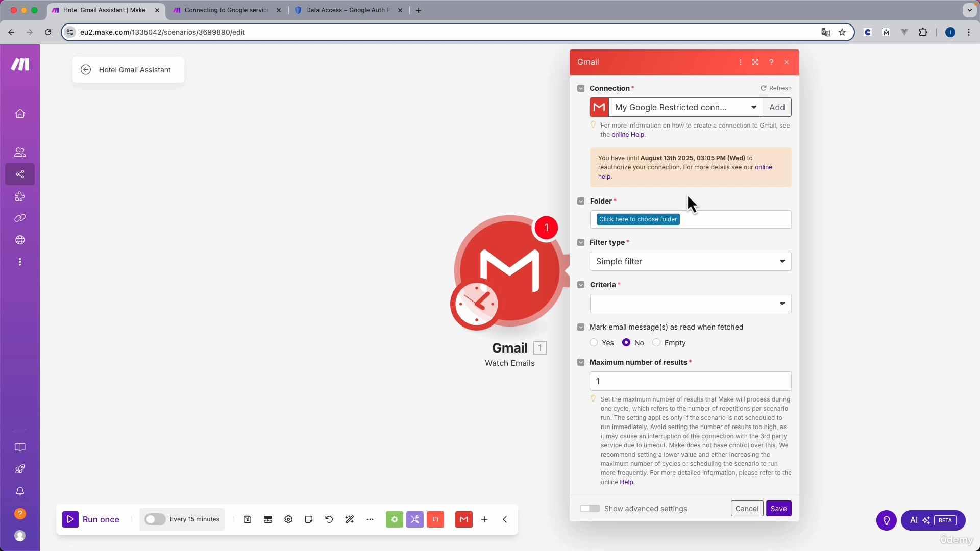Toggle Maximum number of results checkbox
Image resolution: width=980 pixels, height=551 pixels.
click(581, 362)
